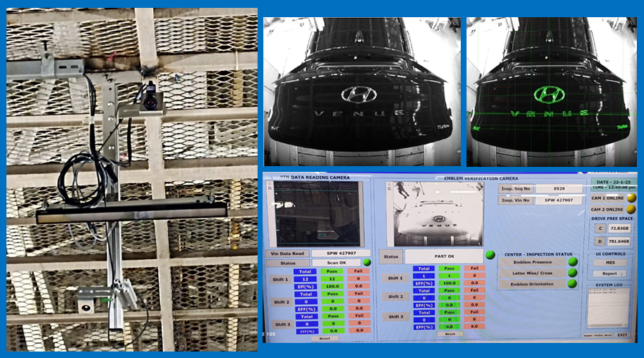
Task: Click Shift 3 label in VIN panel
Action: tap(283, 324)
